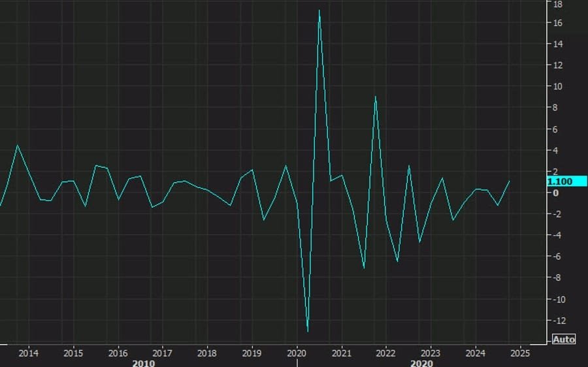This screenshot has width=588, height=367.
Task: Click the 2022 x-axis label
Action: point(386,353)
